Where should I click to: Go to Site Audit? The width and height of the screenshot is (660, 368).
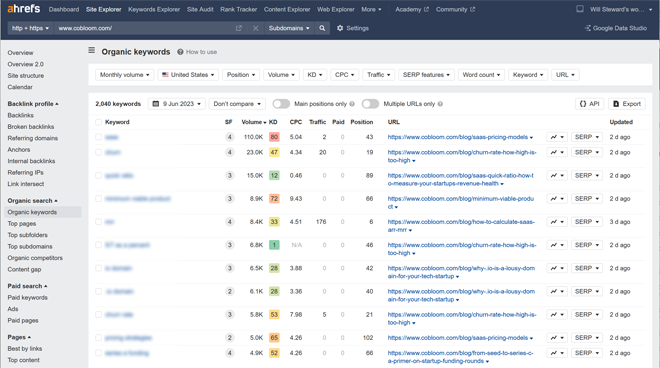click(200, 9)
